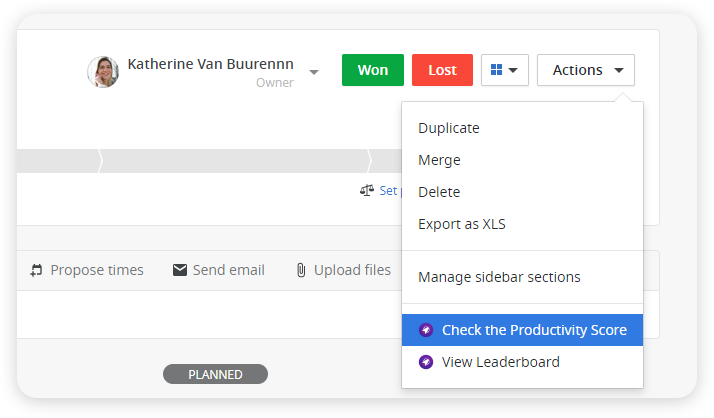Click the blue grid icon
The image size is (714, 418).
pos(496,70)
